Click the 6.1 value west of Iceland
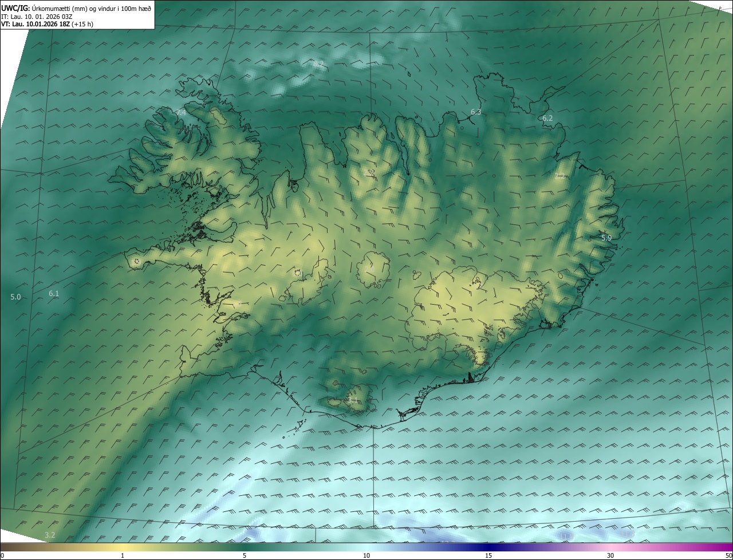Viewport: 733px width, 560px height. [x=54, y=293]
